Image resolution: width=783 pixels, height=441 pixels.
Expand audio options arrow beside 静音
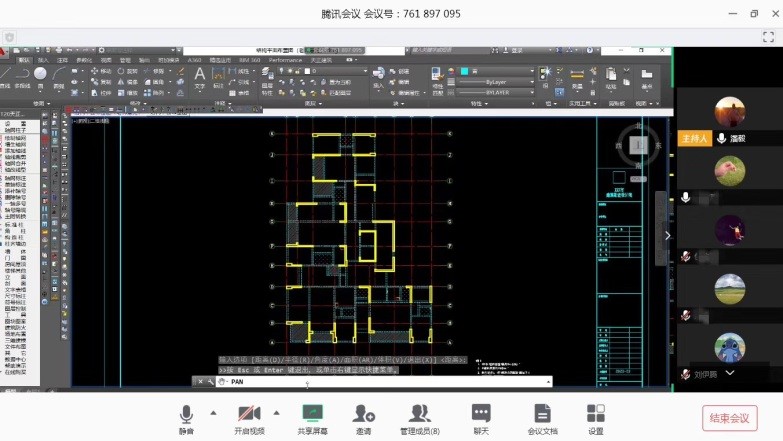212,412
